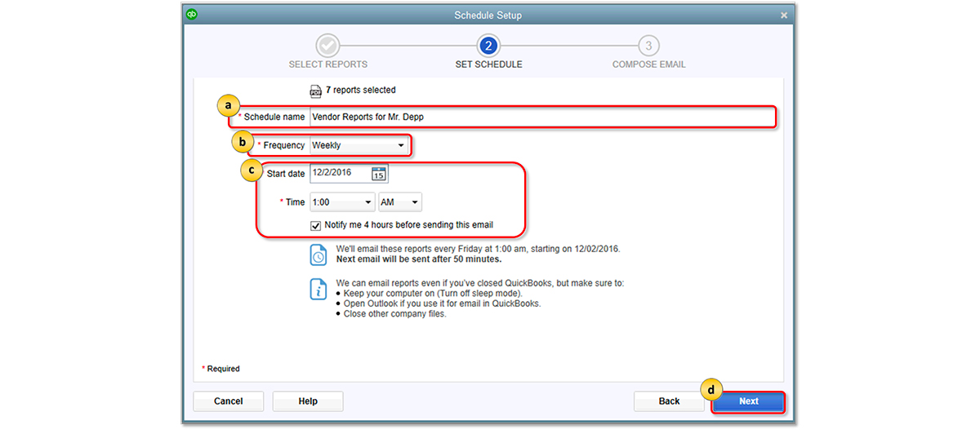This screenshot has height=430, width=980.
Task: Click the Cancel button
Action: [229, 401]
